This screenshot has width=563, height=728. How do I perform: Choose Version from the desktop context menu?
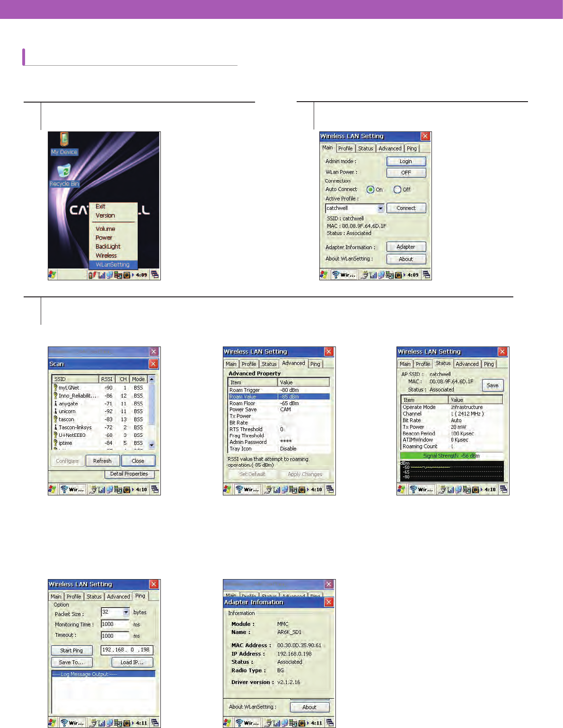point(105,216)
